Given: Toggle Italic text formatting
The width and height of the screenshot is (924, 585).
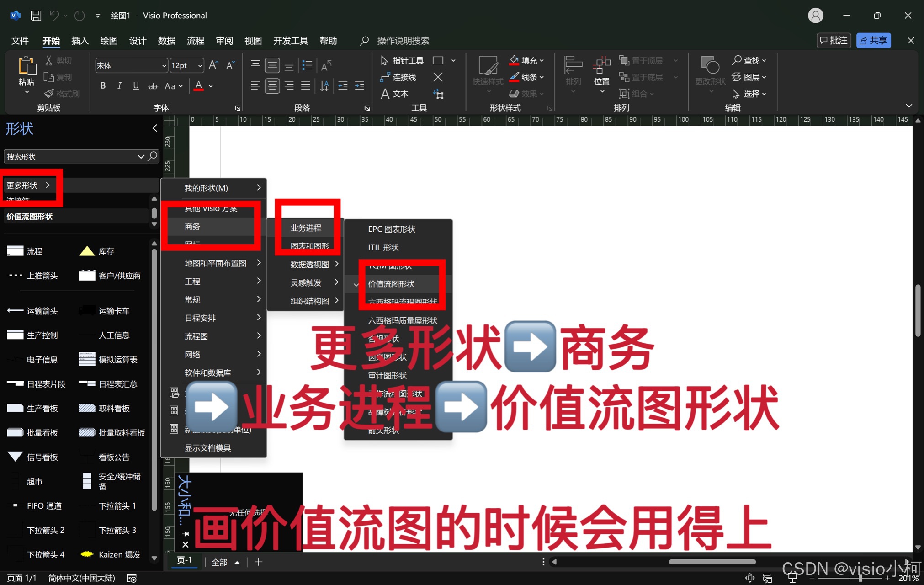Looking at the screenshot, I should pyautogui.click(x=119, y=86).
